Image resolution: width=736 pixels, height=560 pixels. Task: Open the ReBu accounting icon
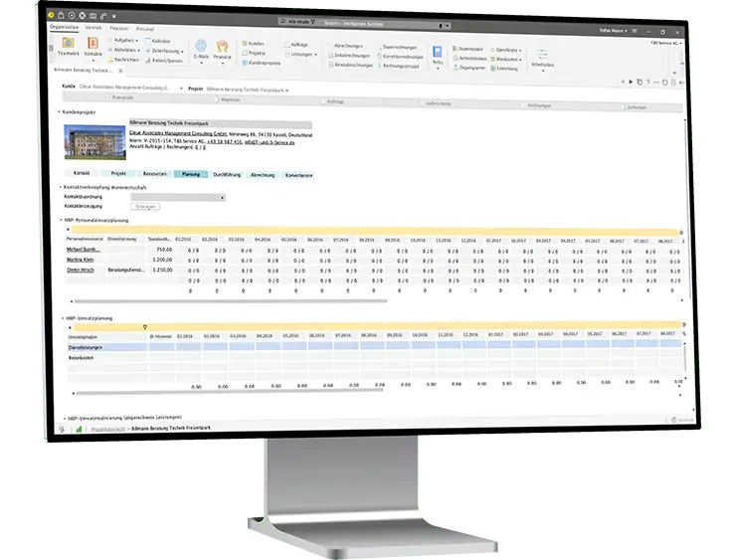438,55
